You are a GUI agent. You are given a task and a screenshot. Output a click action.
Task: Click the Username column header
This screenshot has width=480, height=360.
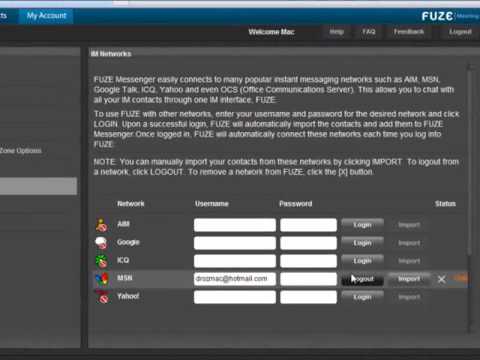click(x=212, y=204)
